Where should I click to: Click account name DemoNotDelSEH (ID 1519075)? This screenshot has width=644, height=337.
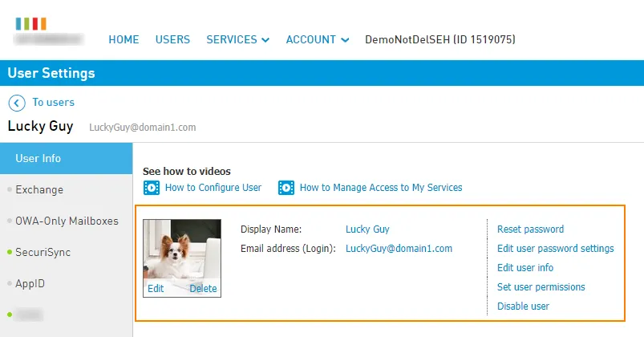click(x=439, y=39)
